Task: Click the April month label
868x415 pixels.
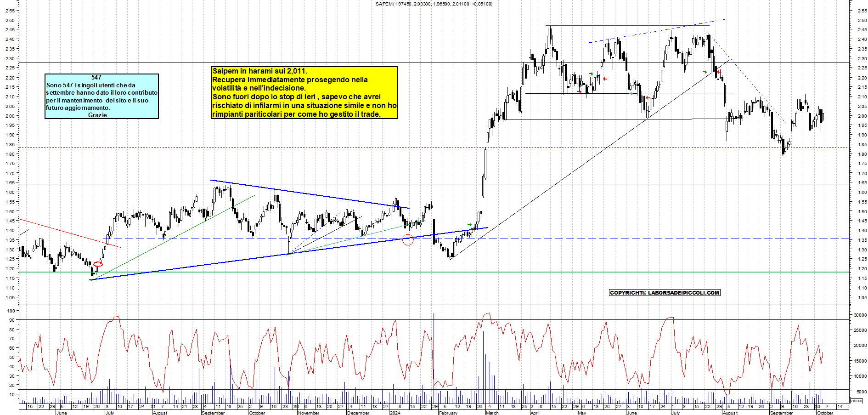Action: 535,413
